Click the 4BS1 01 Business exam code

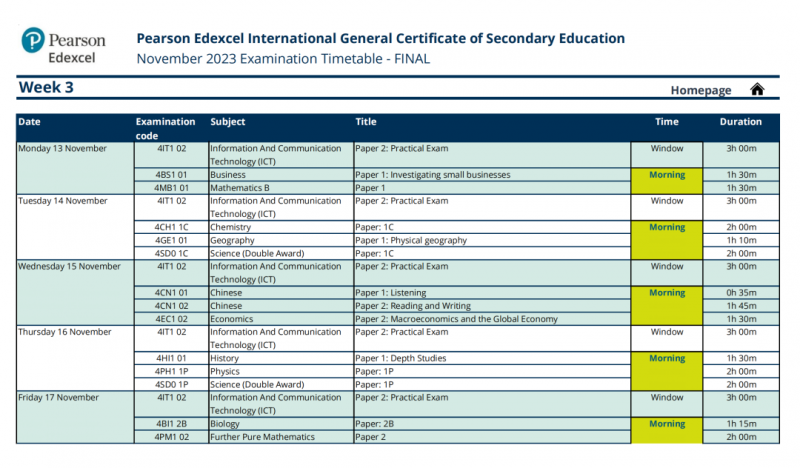coord(171,175)
